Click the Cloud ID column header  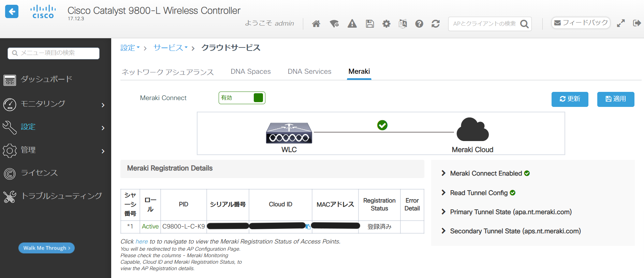[280, 204]
